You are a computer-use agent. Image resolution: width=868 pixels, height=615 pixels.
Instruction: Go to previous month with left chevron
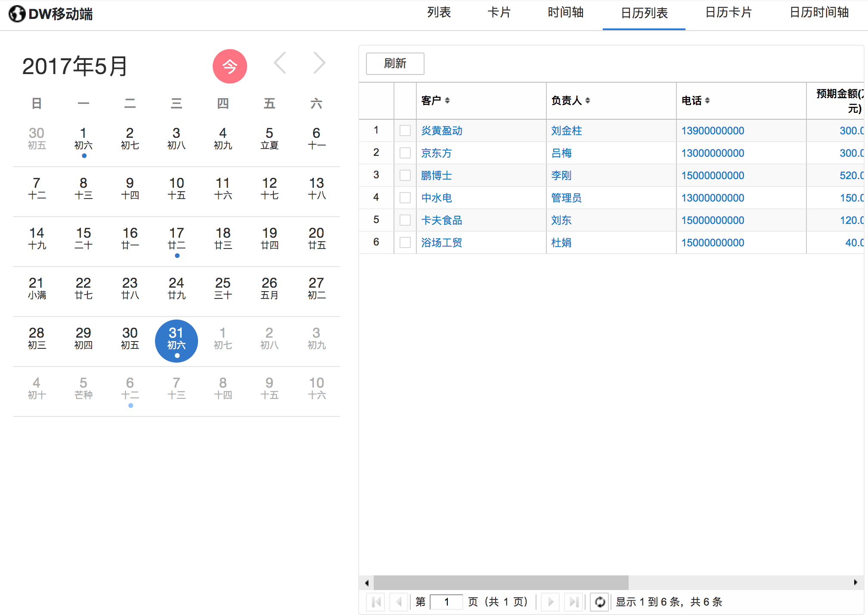tap(280, 63)
